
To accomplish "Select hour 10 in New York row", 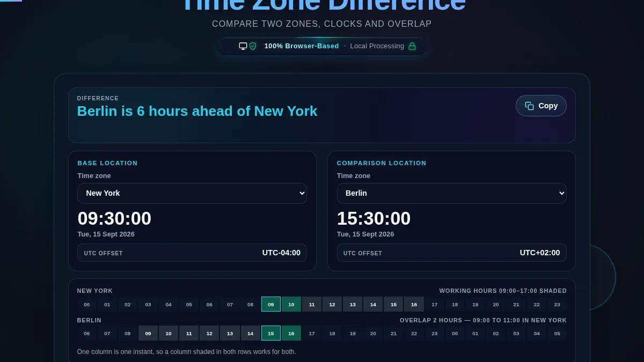I will click(291, 304).
